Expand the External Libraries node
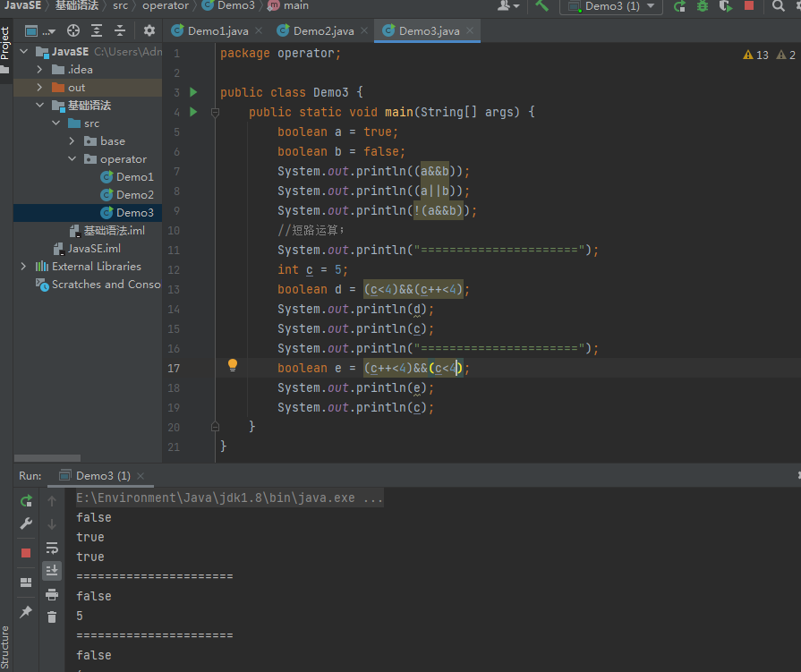Image resolution: width=801 pixels, height=672 pixels. 23,267
